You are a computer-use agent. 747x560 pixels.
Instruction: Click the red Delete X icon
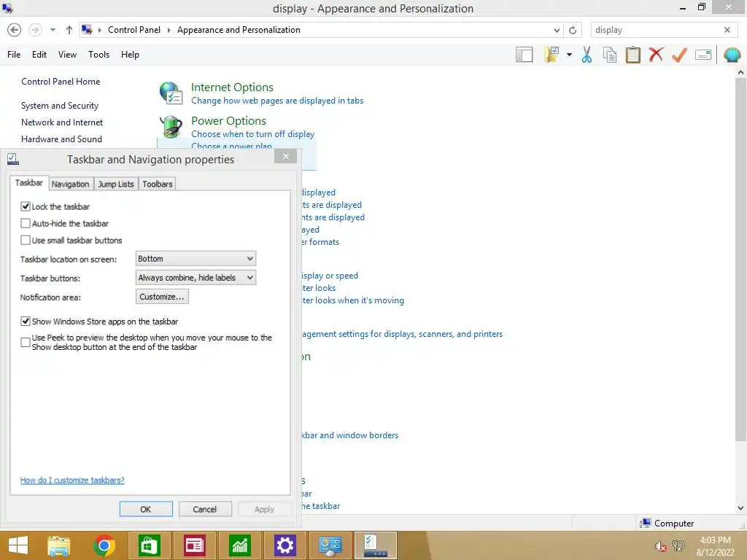click(656, 54)
